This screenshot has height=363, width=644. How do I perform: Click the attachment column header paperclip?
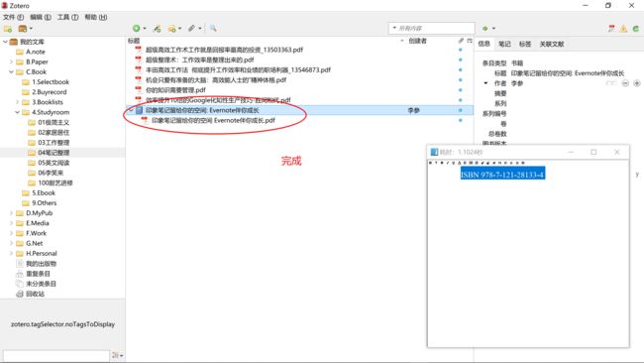point(461,41)
